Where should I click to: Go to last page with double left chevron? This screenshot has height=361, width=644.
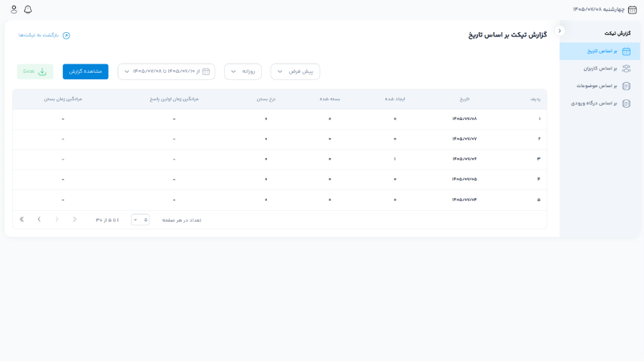[x=21, y=219]
